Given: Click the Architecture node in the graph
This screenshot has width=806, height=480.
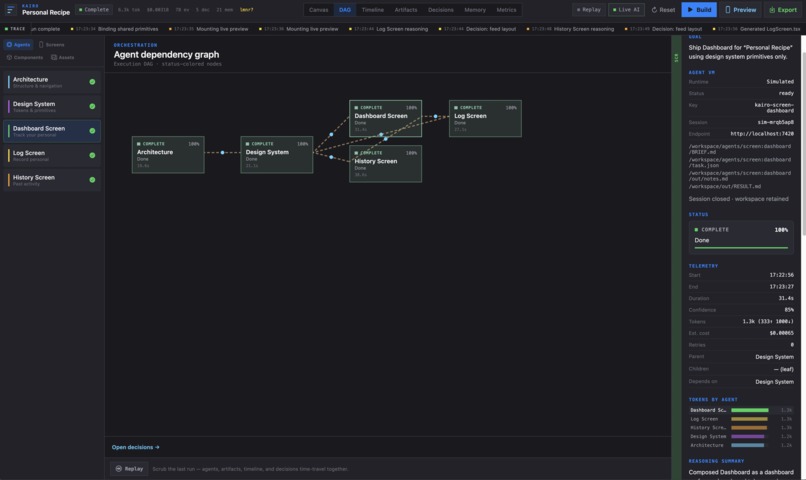Looking at the screenshot, I should click(x=168, y=155).
